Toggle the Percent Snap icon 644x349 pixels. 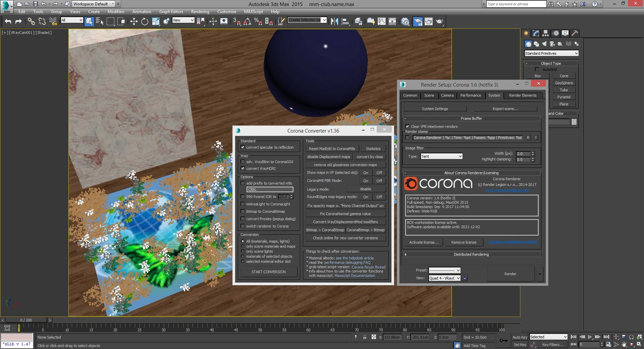click(x=258, y=21)
